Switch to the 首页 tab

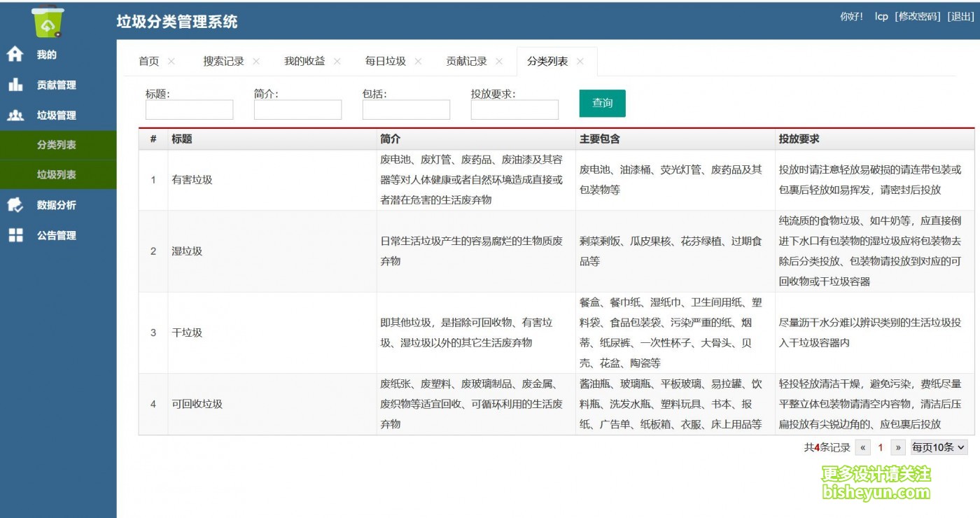(x=148, y=62)
